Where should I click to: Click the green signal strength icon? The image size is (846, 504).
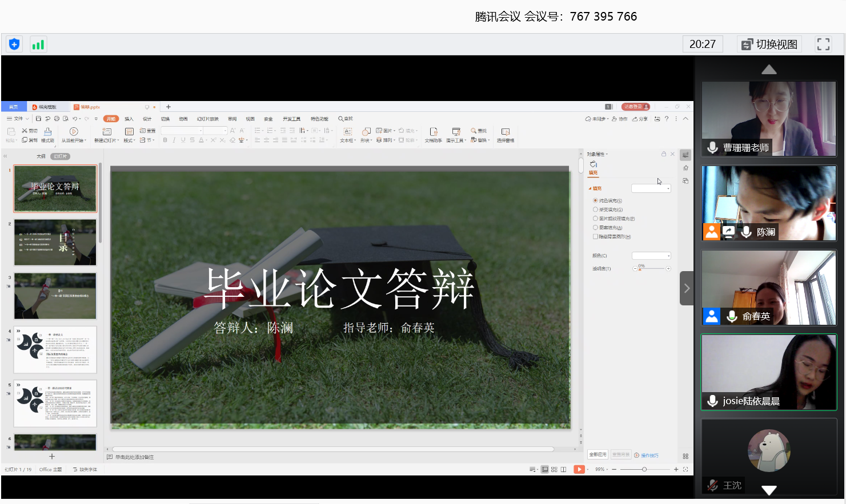38,45
